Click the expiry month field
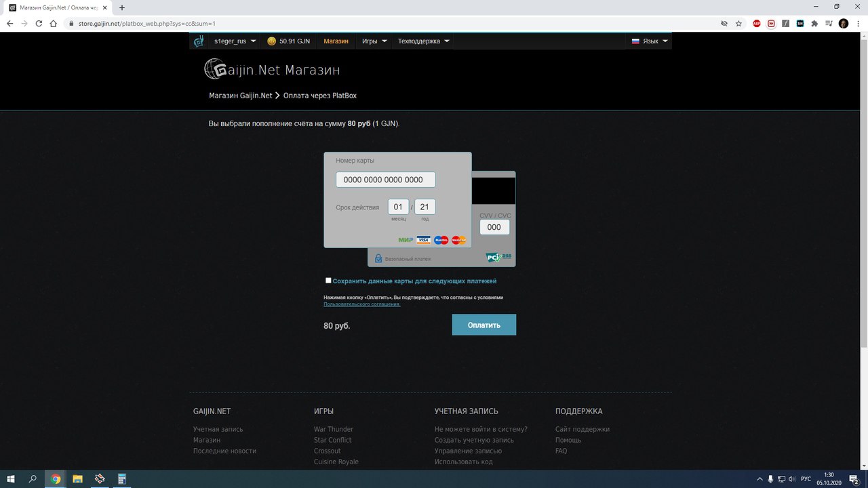The height and width of the screenshot is (488, 868). click(398, 207)
